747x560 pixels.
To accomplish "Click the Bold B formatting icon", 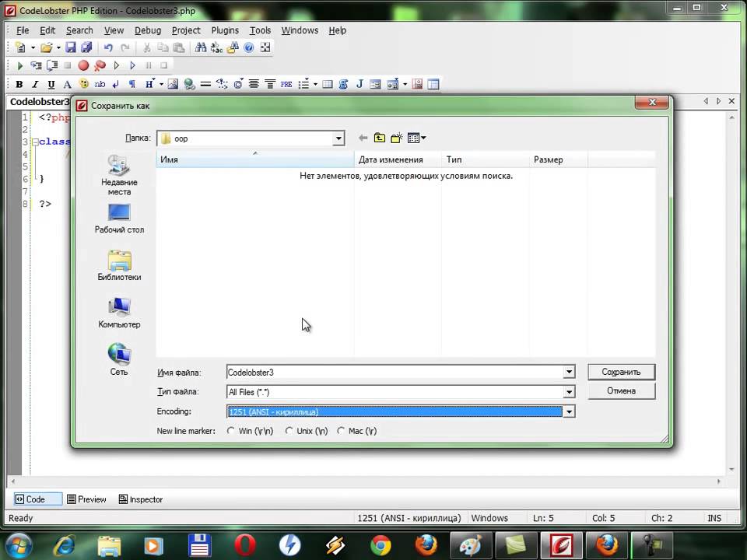I will [x=19, y=84].
